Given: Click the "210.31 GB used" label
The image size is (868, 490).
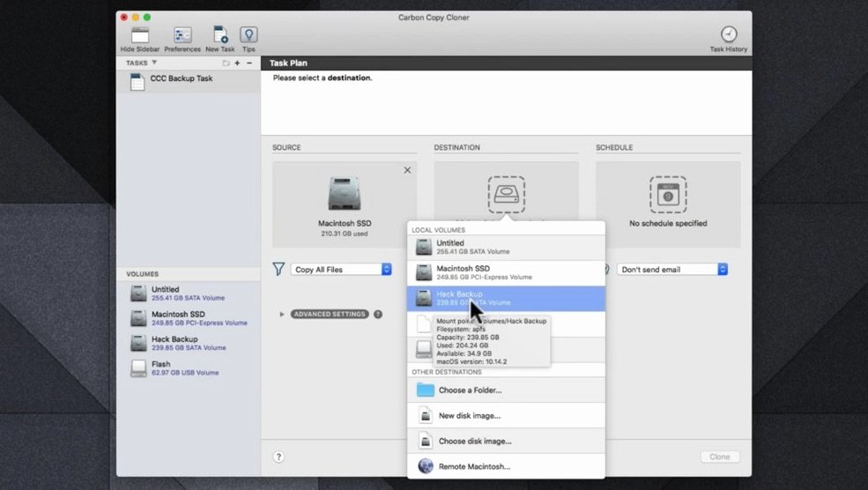Looking at the screenshot, I should [345, 234].
